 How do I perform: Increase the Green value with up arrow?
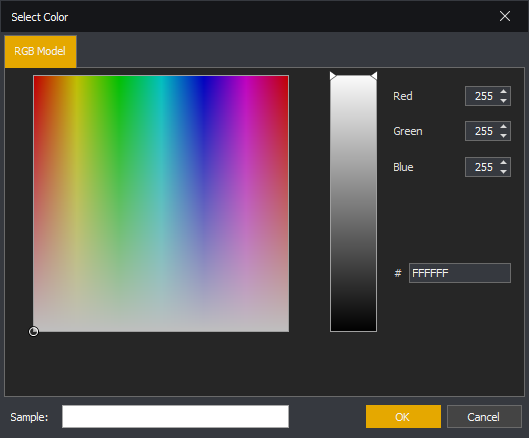pos(503,127)
